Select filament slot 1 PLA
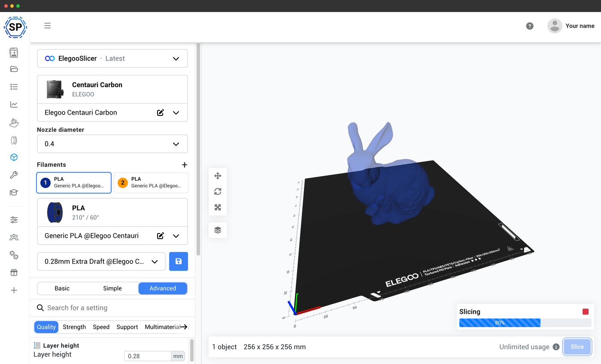This screenshot has width=601, height=364. 74,182
